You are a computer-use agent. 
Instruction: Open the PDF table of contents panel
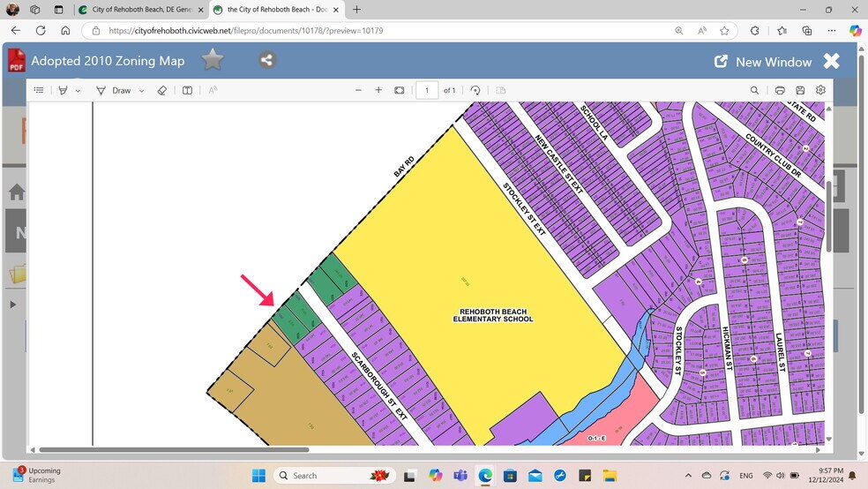[39, 90]
